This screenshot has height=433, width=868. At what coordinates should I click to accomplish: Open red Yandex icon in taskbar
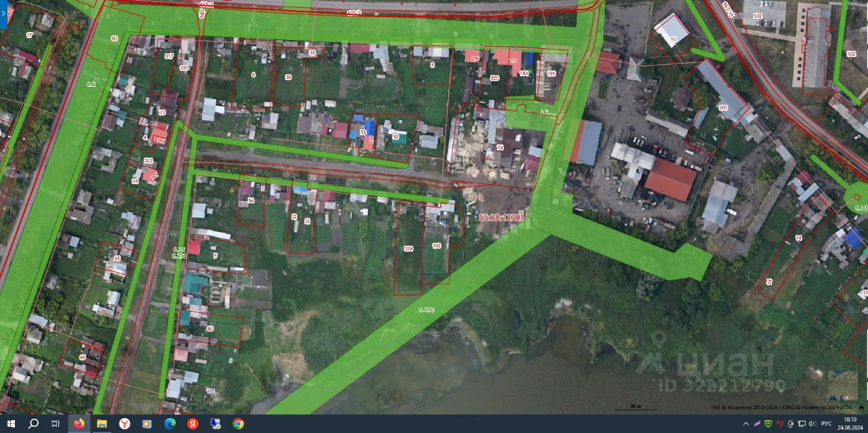pyautogui.click(x=193, y=423)
